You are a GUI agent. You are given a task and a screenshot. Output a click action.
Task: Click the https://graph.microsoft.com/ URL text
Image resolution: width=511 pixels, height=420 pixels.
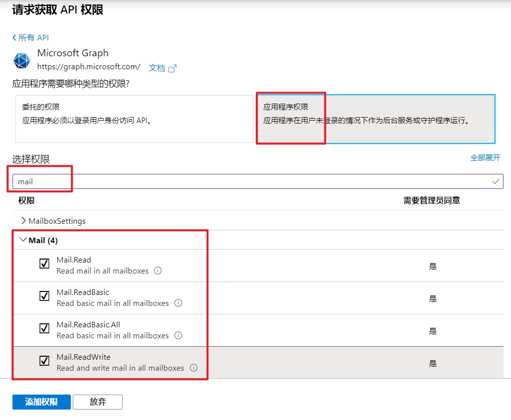(x=89, y=67)
